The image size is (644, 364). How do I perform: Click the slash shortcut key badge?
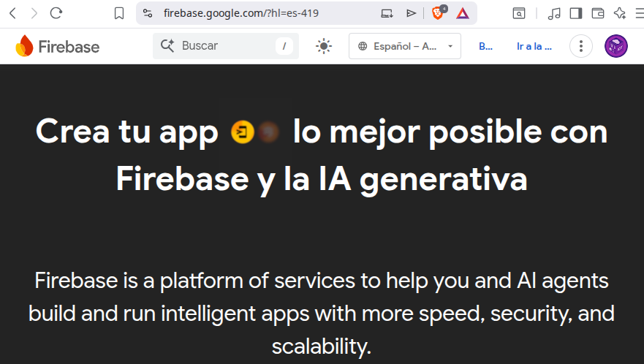pos(284,46)
